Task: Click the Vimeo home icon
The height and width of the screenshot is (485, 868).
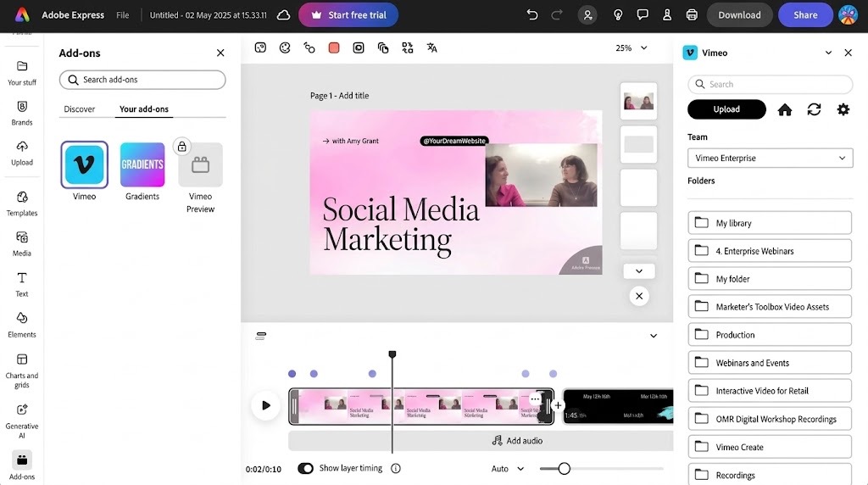Action: 784,109
